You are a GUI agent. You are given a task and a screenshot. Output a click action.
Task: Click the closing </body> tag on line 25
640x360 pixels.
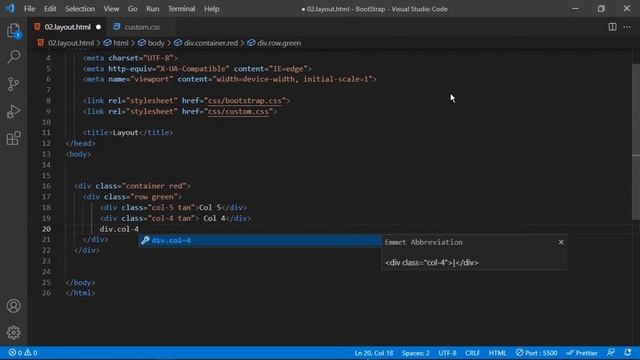coord(80,282)
